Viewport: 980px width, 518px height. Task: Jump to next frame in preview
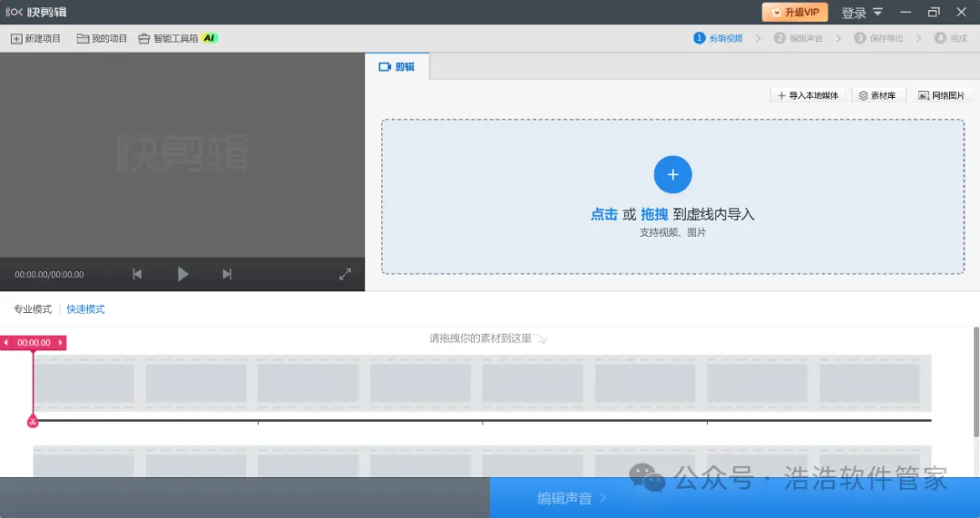point(227,274)
